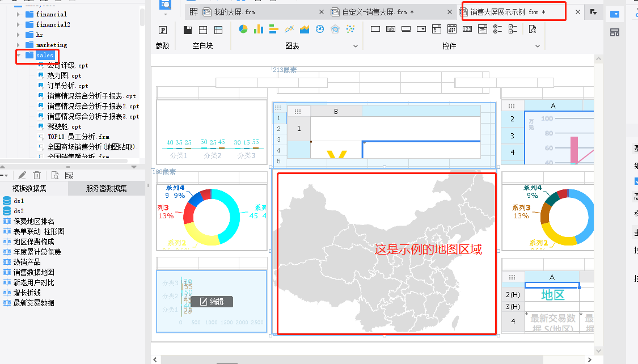Click the parameter panel P icon

[x=163, y=29]
